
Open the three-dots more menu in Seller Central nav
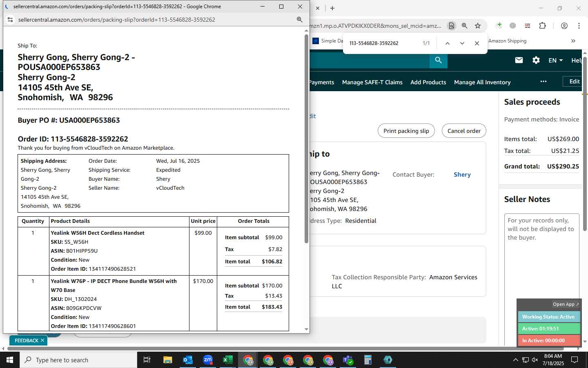pos(543,81)
